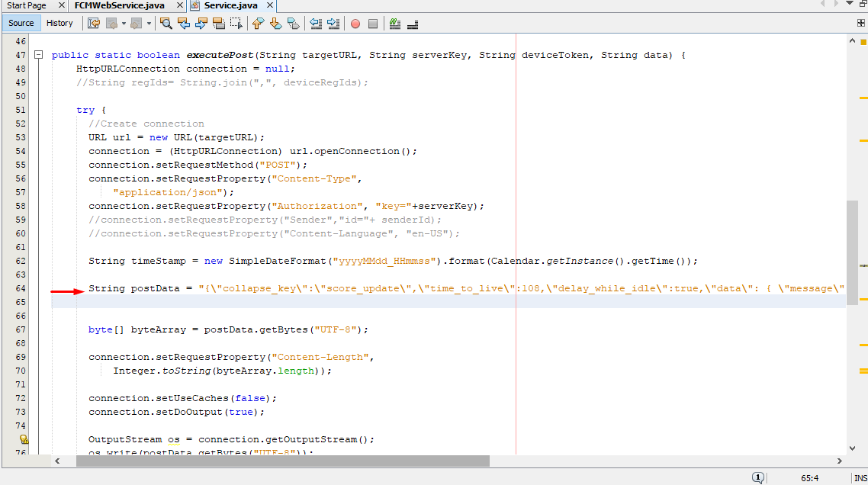Viewport: 868px width, 485px height.
Task: Click the "try {" statement
Action: 91,110
